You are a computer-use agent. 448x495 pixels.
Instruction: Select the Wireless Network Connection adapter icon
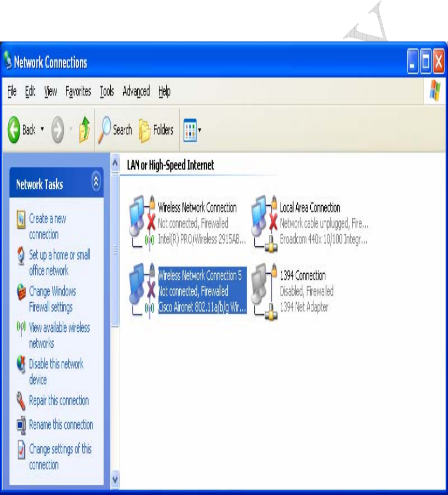click(142, 223)
